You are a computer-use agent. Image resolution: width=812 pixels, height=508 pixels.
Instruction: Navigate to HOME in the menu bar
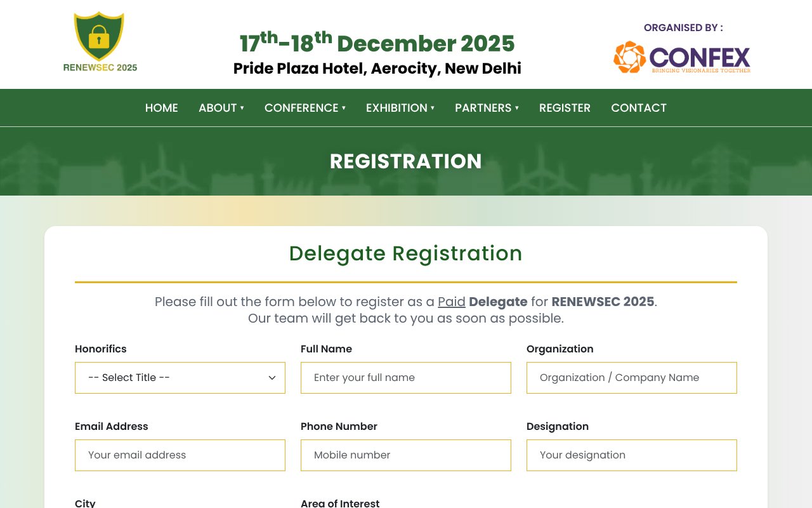coord(161,108)
